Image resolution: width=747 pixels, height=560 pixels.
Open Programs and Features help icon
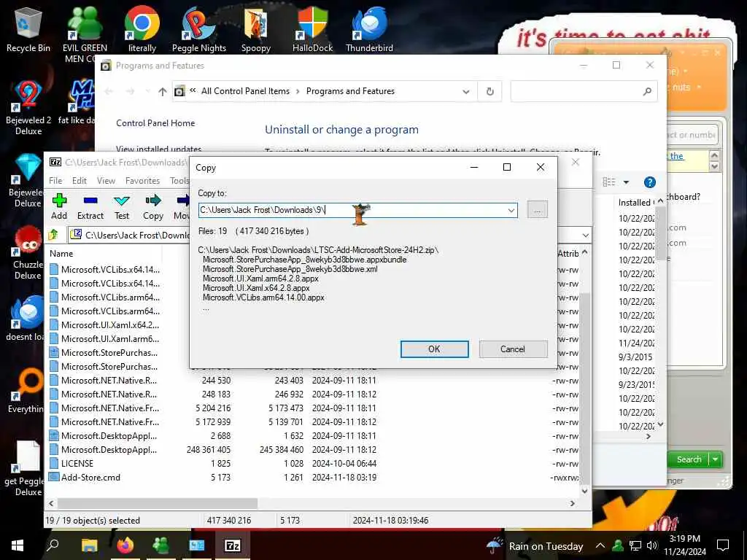coord(649,182)
